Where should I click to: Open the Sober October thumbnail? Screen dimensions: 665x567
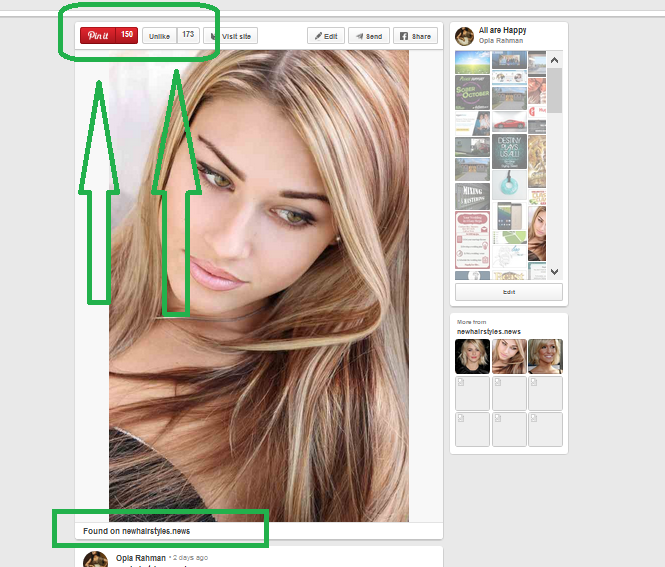click(472, 92)
